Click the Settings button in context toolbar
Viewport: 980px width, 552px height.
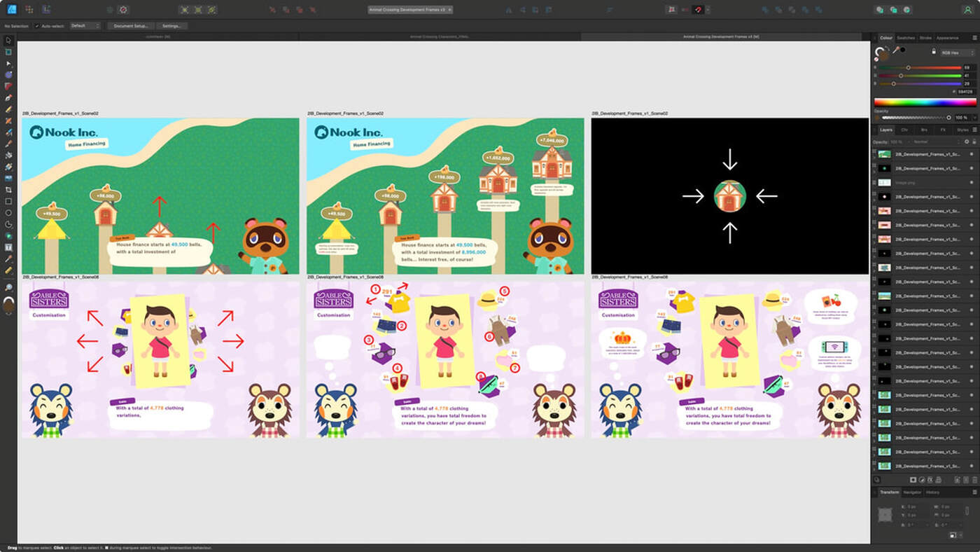pyautogui.click(x=171, y=26)
